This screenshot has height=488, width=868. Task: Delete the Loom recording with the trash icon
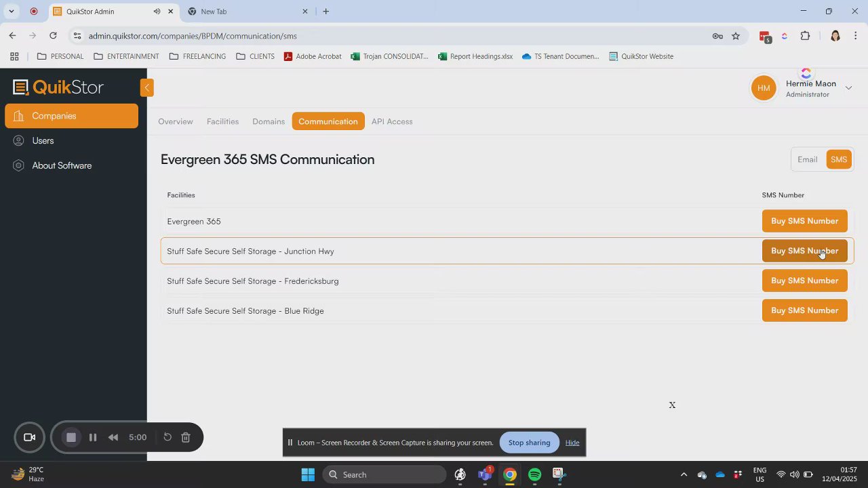(x=186, y=437)
